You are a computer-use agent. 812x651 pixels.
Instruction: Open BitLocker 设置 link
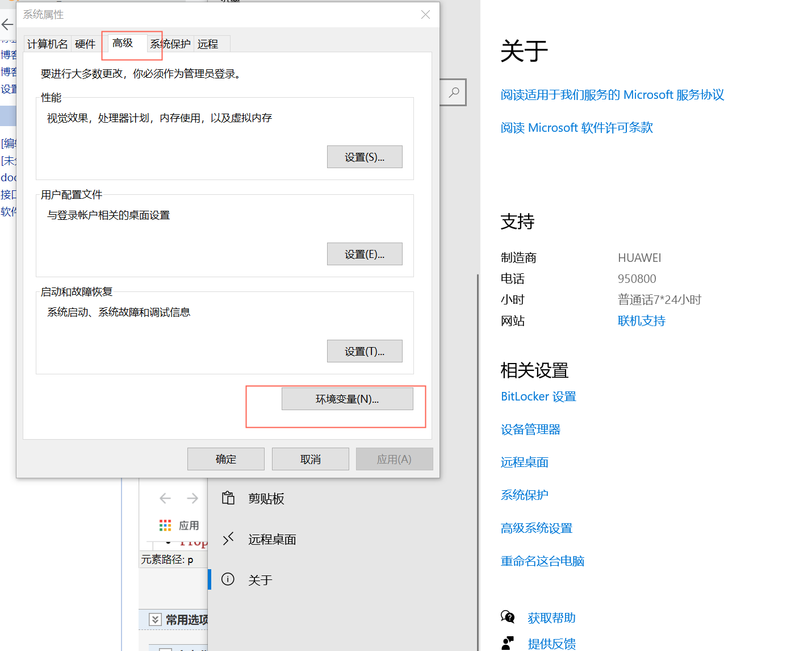pyautogui.click(x=538, y=397)
